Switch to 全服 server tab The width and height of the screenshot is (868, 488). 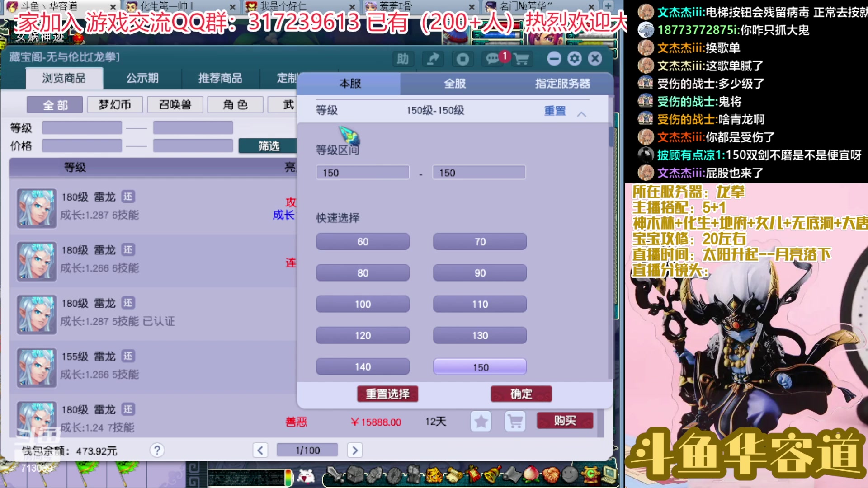[x=454, y=84]
